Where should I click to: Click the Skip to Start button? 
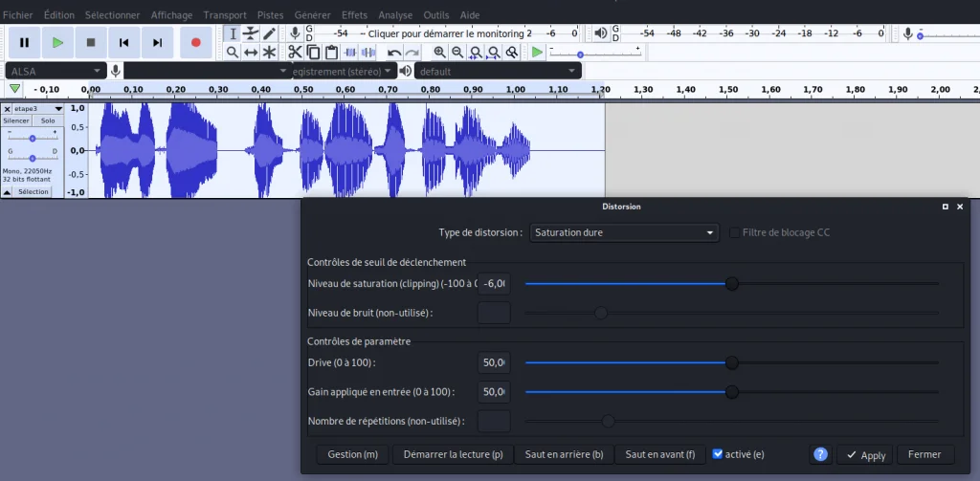pos(124,42)
